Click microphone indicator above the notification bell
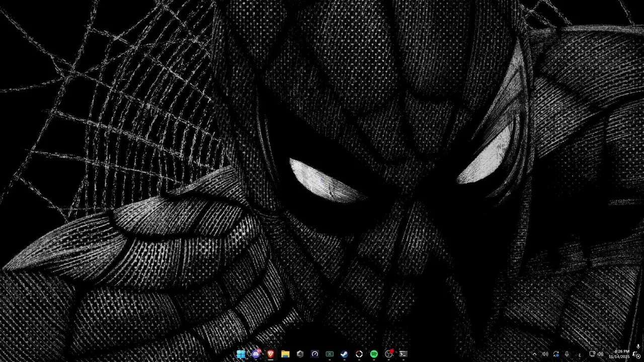The width and height of the screenshot is (644, 362). [x=638, y=346]
